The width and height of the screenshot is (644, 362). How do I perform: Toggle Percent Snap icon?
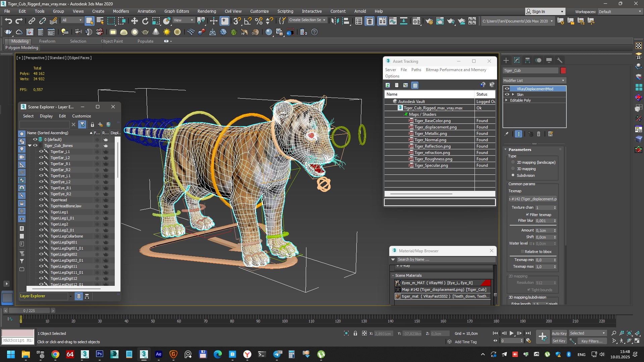tap(258, 21)
